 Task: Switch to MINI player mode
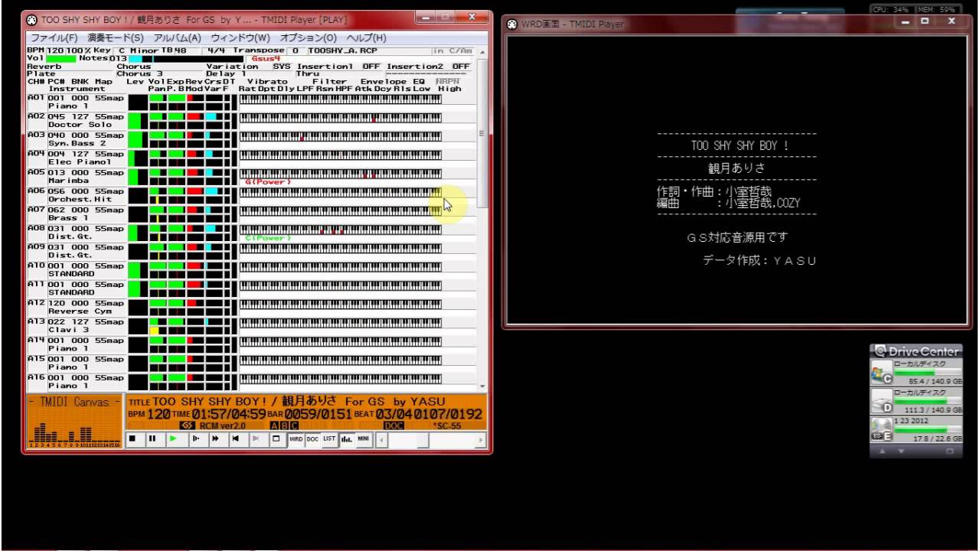364,439
